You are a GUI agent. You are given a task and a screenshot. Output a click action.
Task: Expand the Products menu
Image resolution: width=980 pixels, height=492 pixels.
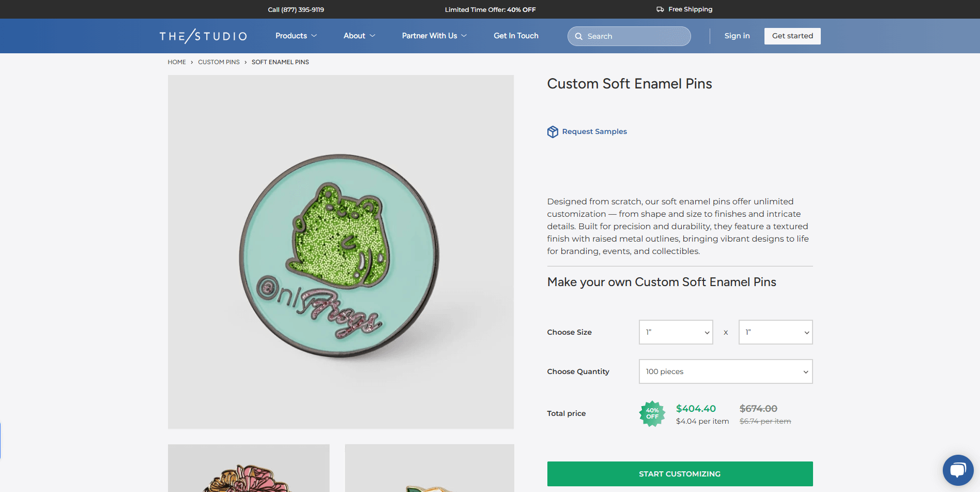296,36
